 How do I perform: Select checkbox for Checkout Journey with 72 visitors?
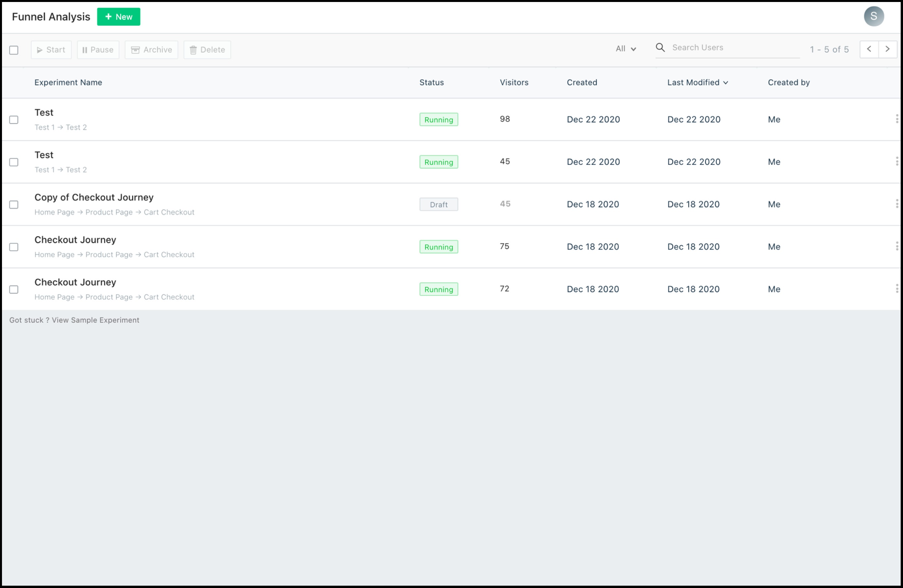pos(14,290)
